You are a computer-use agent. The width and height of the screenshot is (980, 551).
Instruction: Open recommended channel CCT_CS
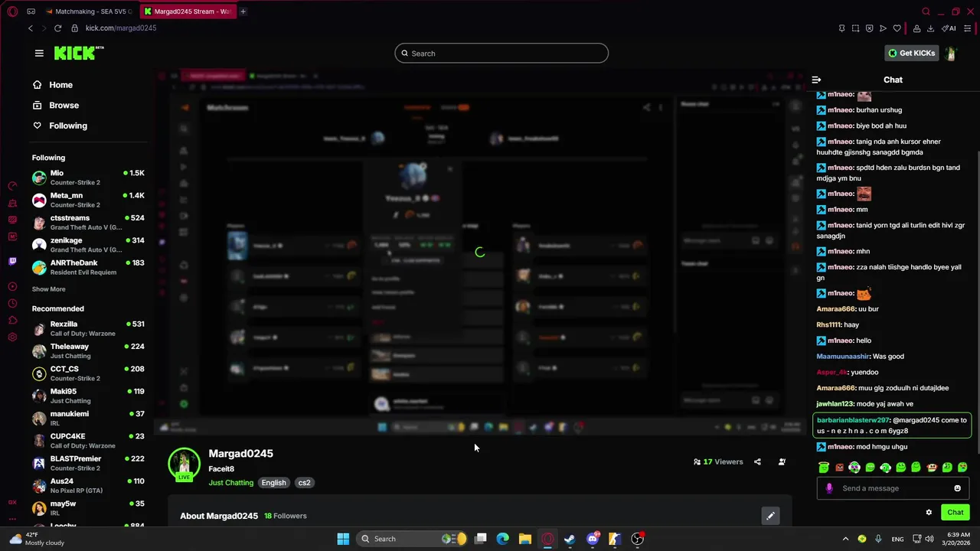pyautogui.click(x=88, y=373)
